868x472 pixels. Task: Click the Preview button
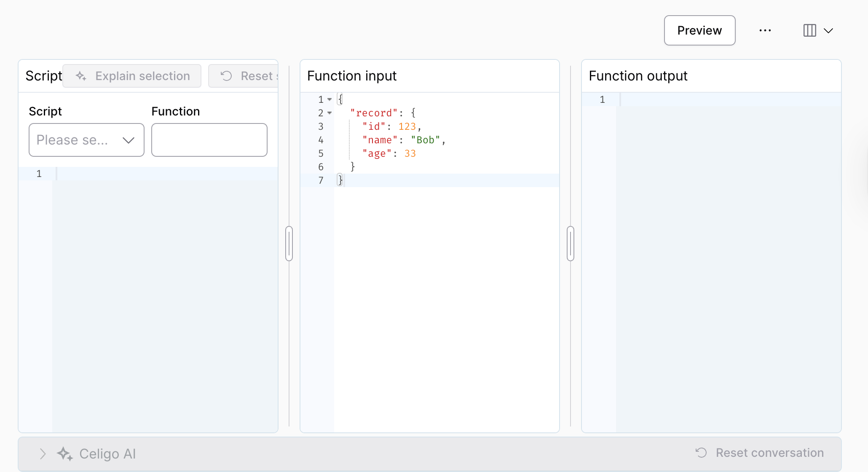click(699, 30)
